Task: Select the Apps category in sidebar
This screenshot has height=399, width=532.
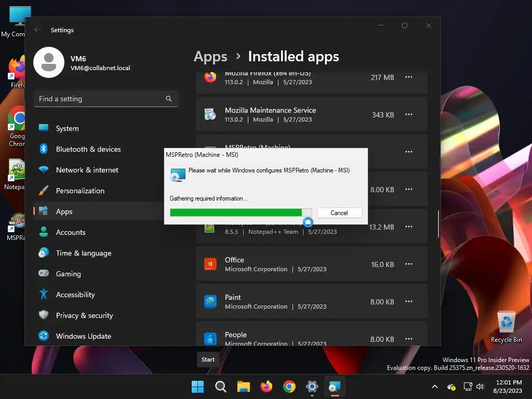Action: (x=98, y=211)
